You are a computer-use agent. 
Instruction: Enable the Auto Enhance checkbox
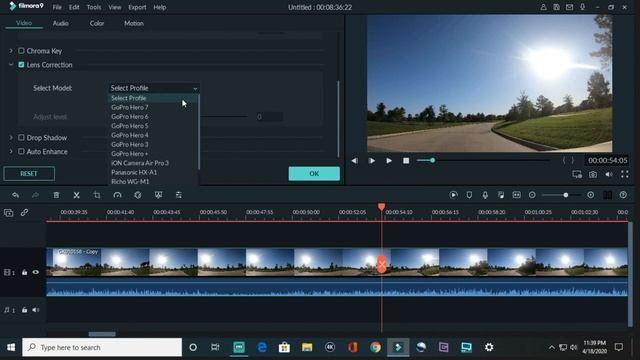(21, 151)
